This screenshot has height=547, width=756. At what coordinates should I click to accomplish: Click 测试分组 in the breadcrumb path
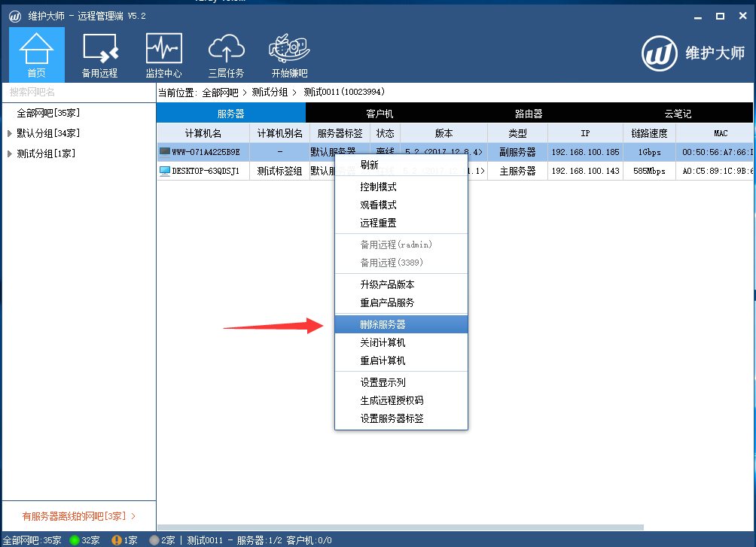coord(270,92)
